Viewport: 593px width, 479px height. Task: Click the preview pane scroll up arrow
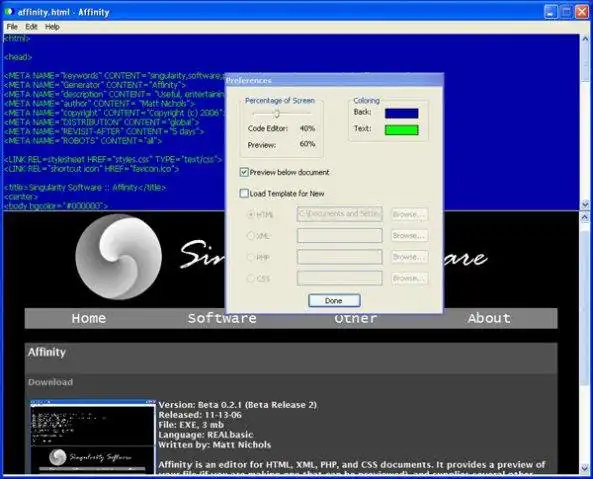(x=585, y=217)
